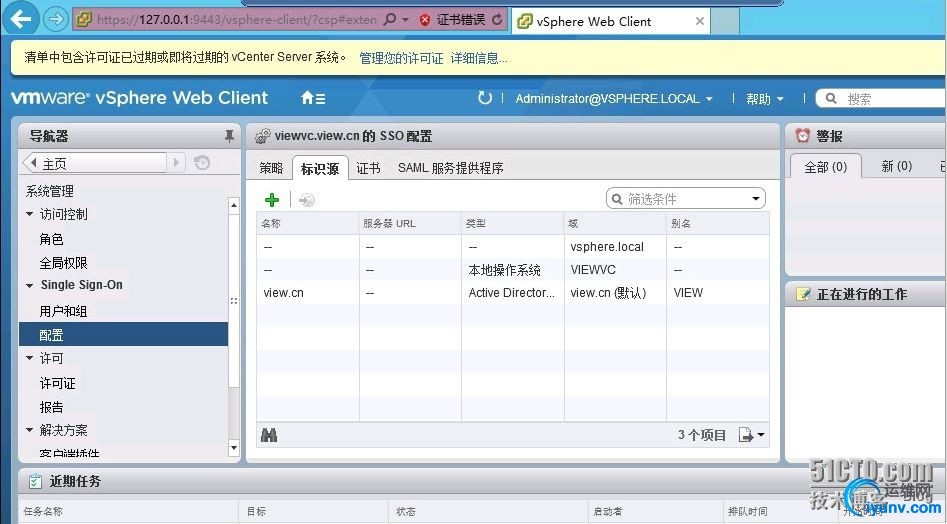Click the browser back arrow button

point(21,19)
